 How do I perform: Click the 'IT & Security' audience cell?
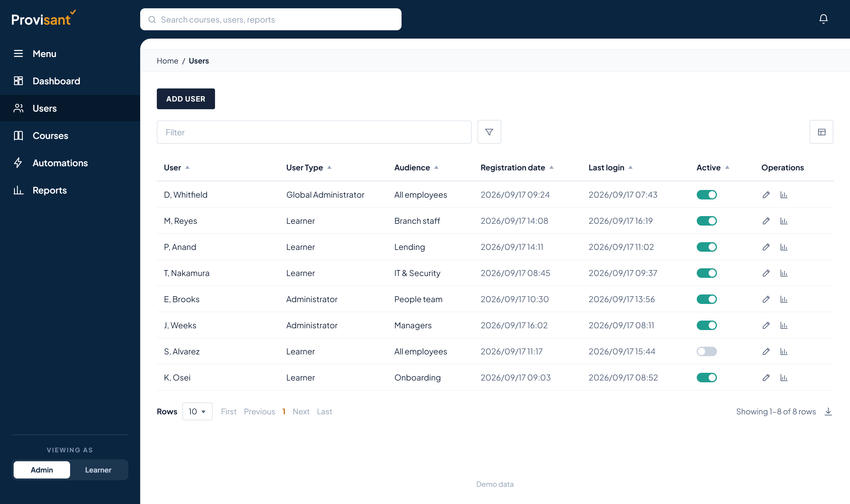[x=417, y=273]
